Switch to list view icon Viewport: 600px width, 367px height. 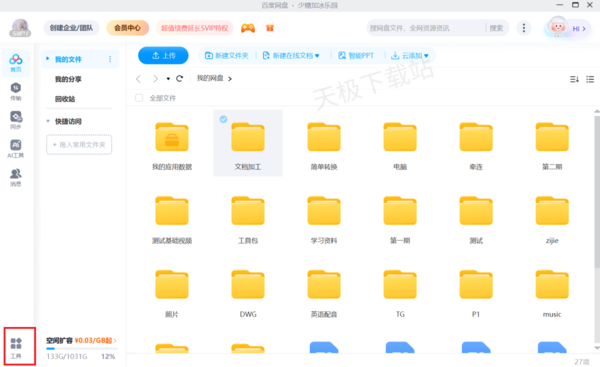[590, 79]
